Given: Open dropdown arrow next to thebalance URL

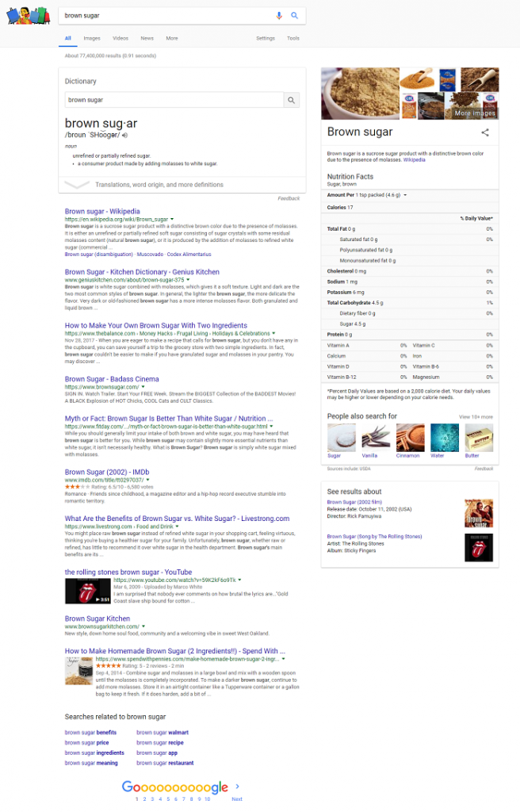Looking at the screenshot, I should (x=273, y=334).
